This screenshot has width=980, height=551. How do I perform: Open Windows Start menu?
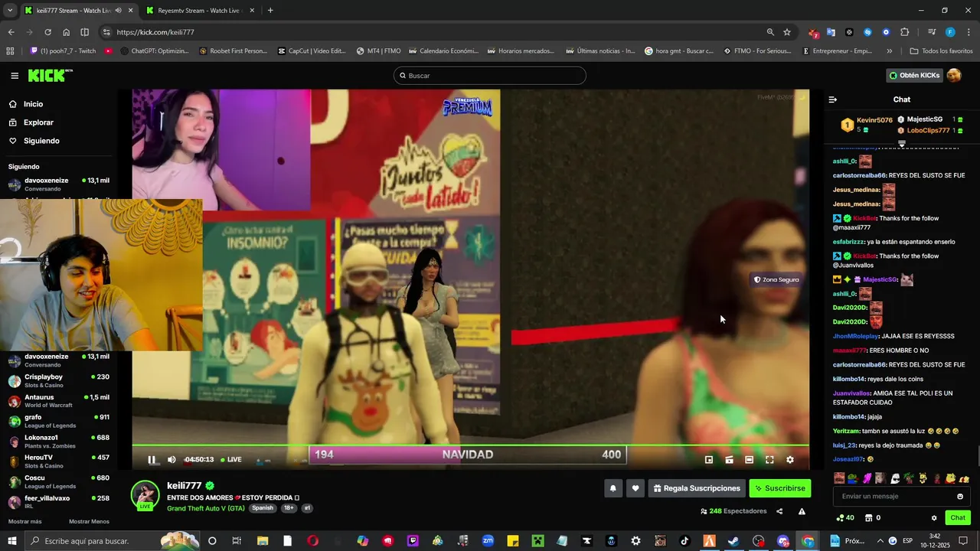click(12, 541)
